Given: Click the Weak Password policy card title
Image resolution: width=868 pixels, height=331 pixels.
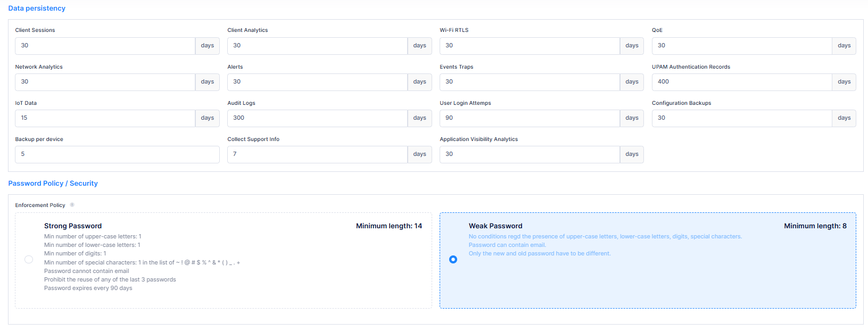Looking at the screenshot, I should coord(495,226).
